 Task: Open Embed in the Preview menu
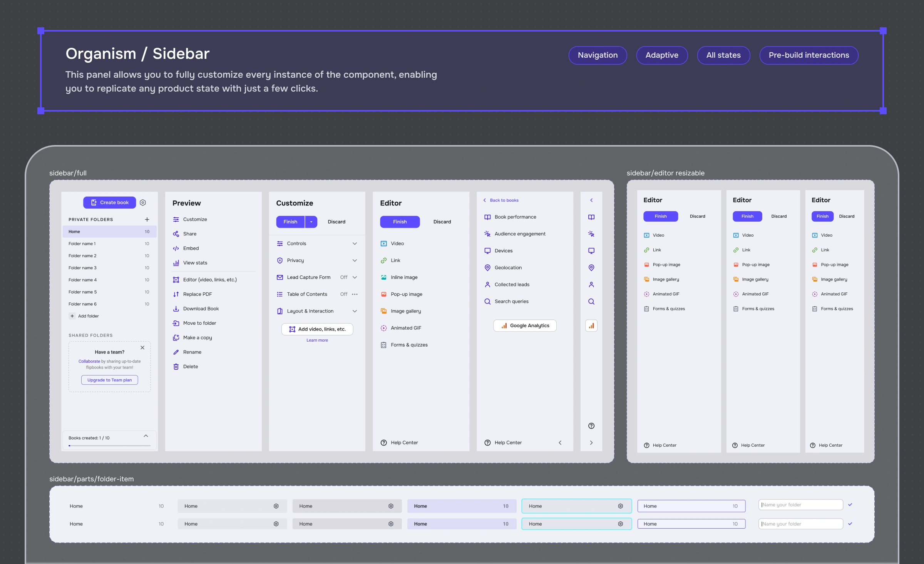pyautogui.click(x=191, y=248)
